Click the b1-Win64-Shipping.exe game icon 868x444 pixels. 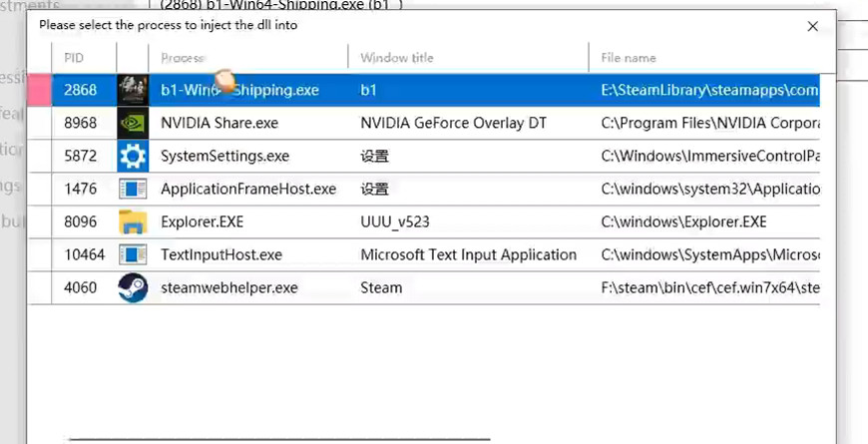tap(133, 90)
